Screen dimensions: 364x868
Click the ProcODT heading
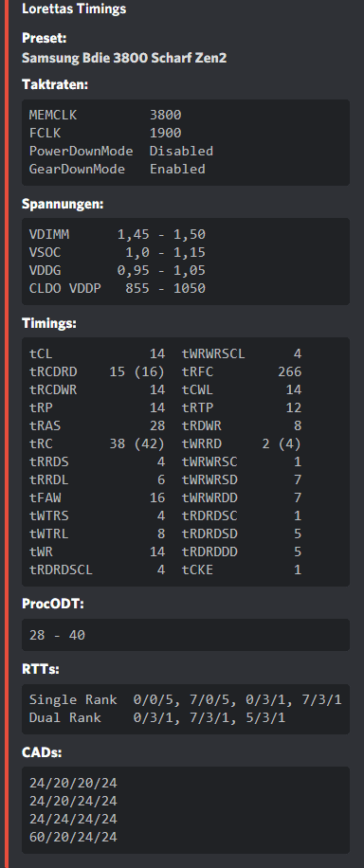pos(53,604)
